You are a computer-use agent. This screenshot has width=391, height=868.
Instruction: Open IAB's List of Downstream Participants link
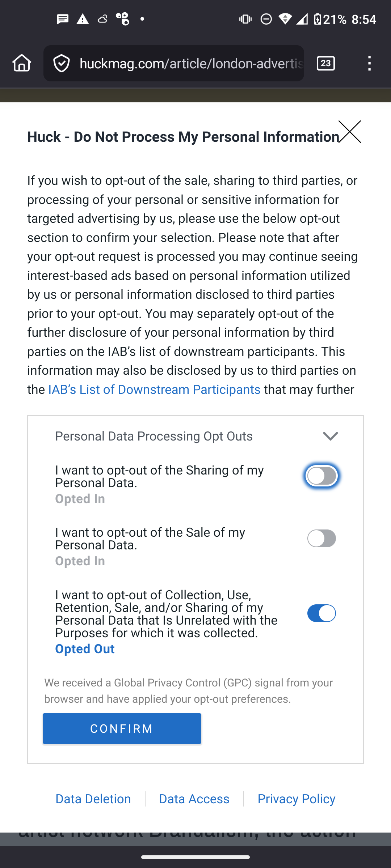click(154, 390)
